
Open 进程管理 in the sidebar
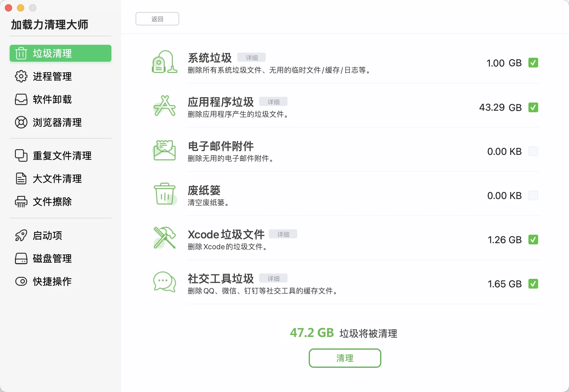[61, 76]
